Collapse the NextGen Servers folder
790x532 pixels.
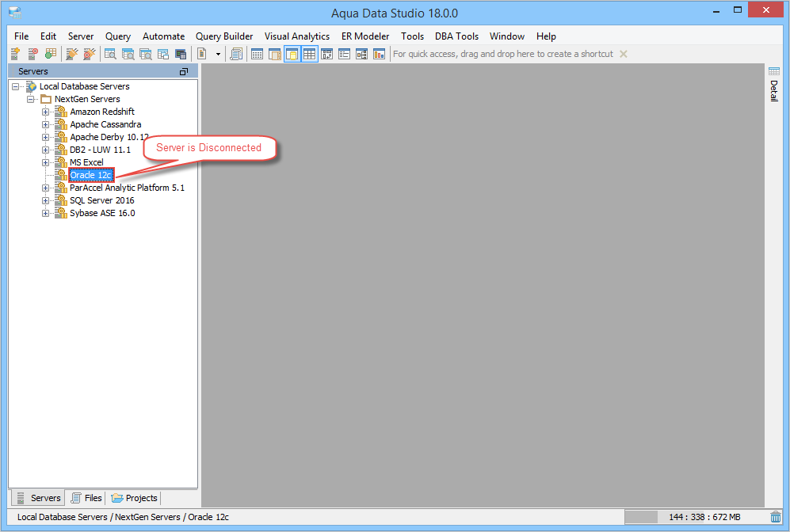(31, 99)
